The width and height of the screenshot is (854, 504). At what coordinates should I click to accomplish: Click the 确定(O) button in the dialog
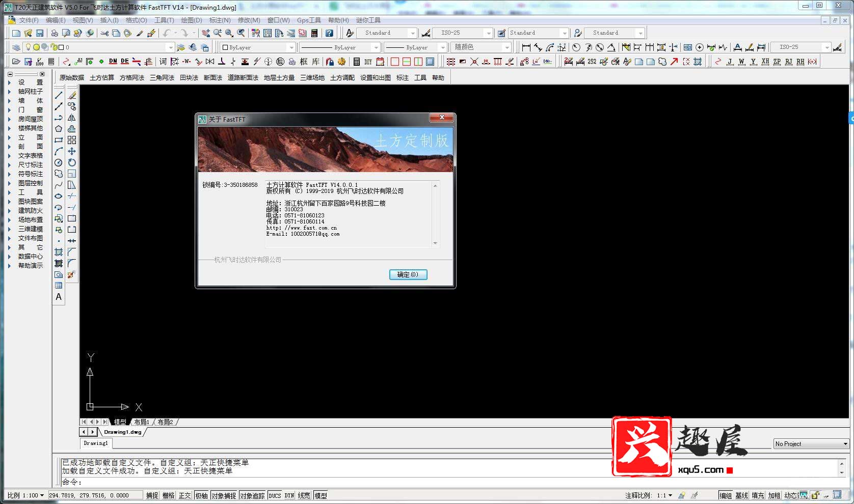408,274
